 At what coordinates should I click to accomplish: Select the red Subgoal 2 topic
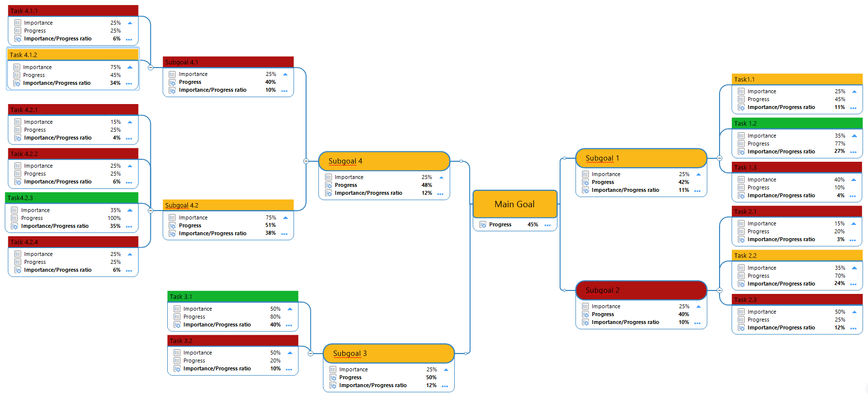pos(641,290)
